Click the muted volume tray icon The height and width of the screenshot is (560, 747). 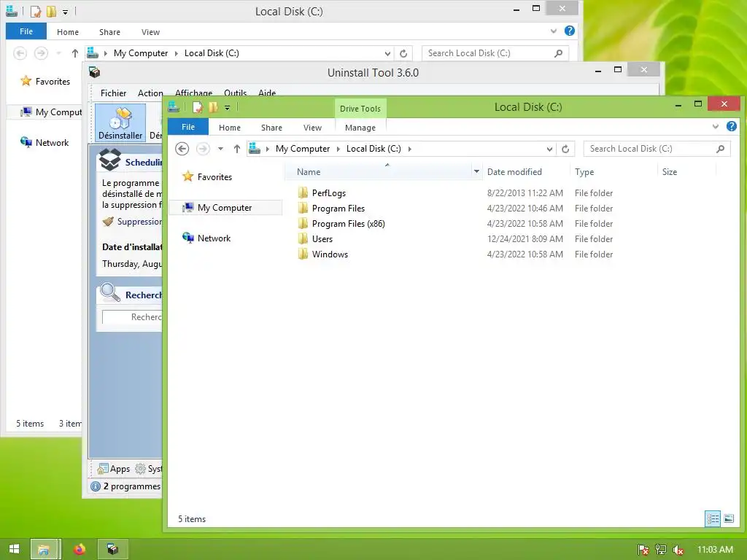pos(678,550)
